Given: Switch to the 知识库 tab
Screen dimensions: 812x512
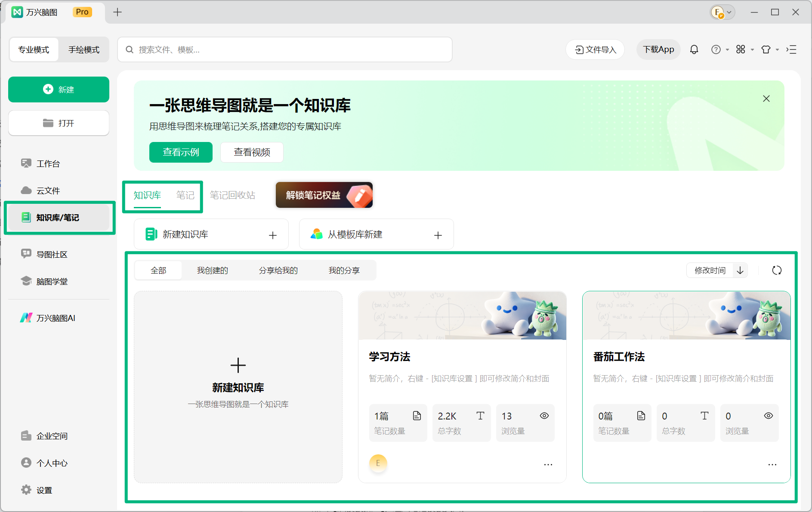Looking at the screenshot, I should click(147, 195).
